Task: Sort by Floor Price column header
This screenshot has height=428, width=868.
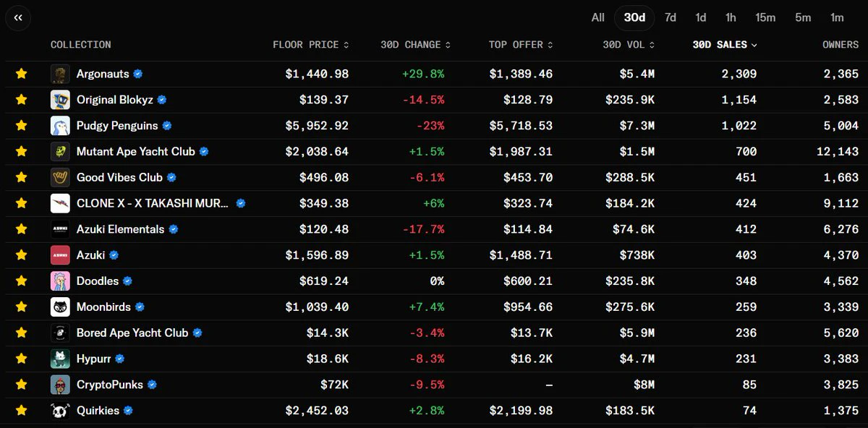Action: [311, 45]
